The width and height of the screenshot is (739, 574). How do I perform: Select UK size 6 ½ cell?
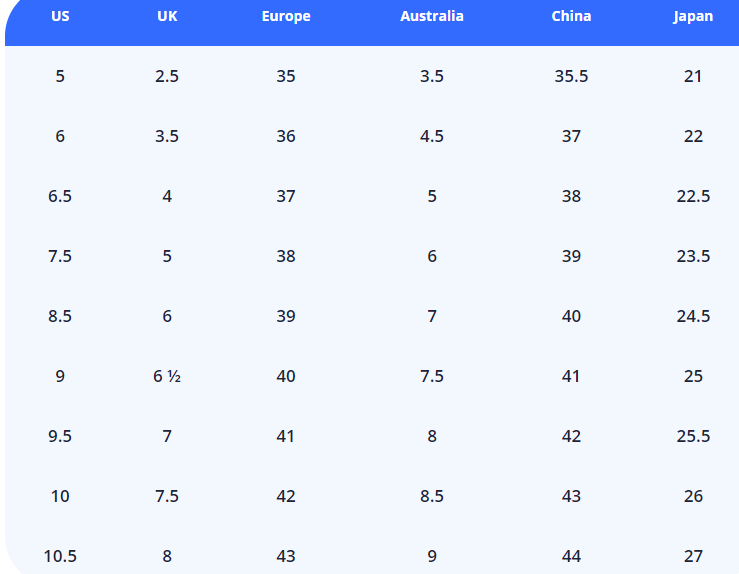pos(167,376)
